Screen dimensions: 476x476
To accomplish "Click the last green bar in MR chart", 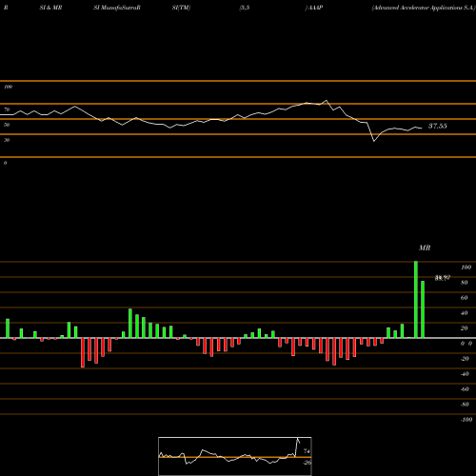I will click(423, 309).
